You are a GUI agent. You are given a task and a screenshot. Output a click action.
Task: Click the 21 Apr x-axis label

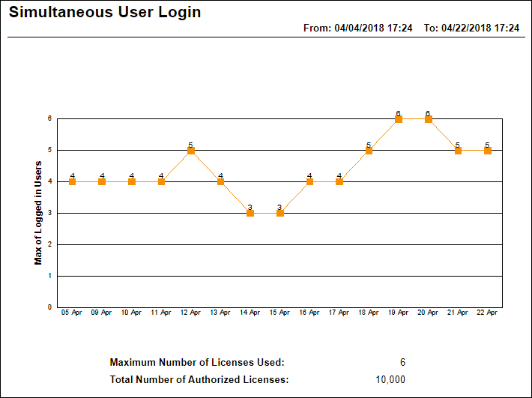pos(458,313)
